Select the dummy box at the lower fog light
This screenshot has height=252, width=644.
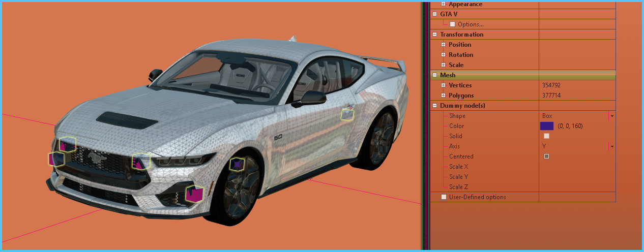tap(194, 193)
